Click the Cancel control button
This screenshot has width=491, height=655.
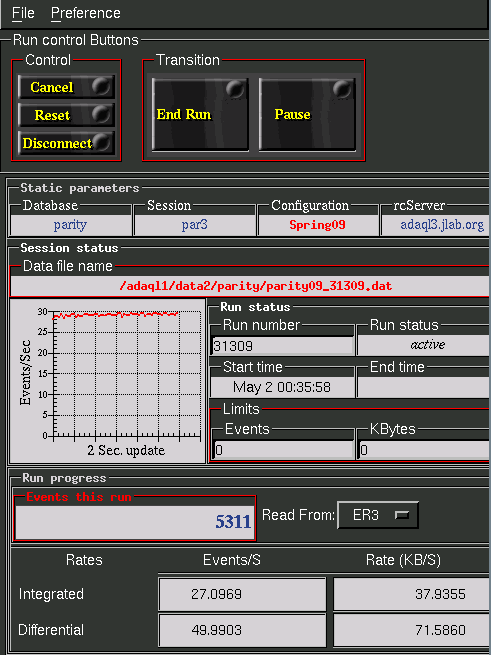pos(66,87)
